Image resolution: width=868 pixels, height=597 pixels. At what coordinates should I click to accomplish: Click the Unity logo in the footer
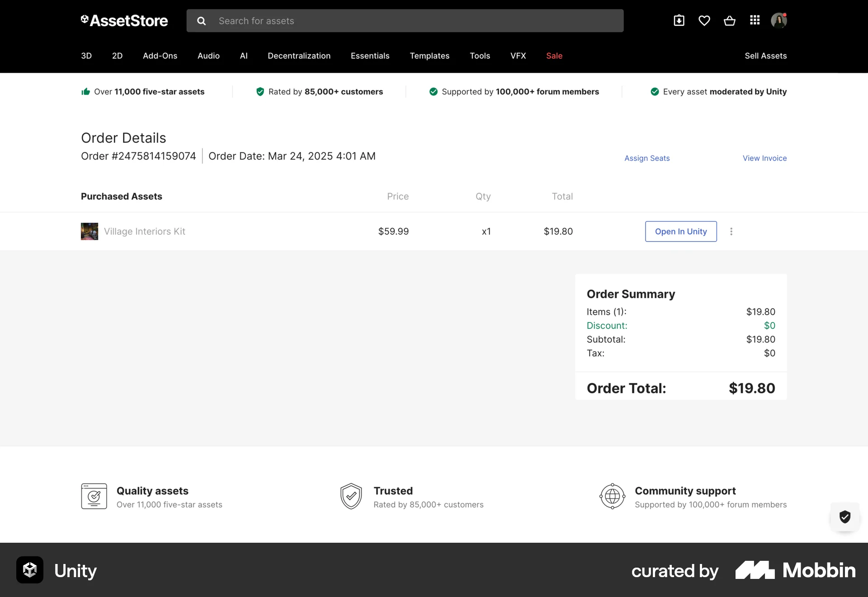click(29, 570)
